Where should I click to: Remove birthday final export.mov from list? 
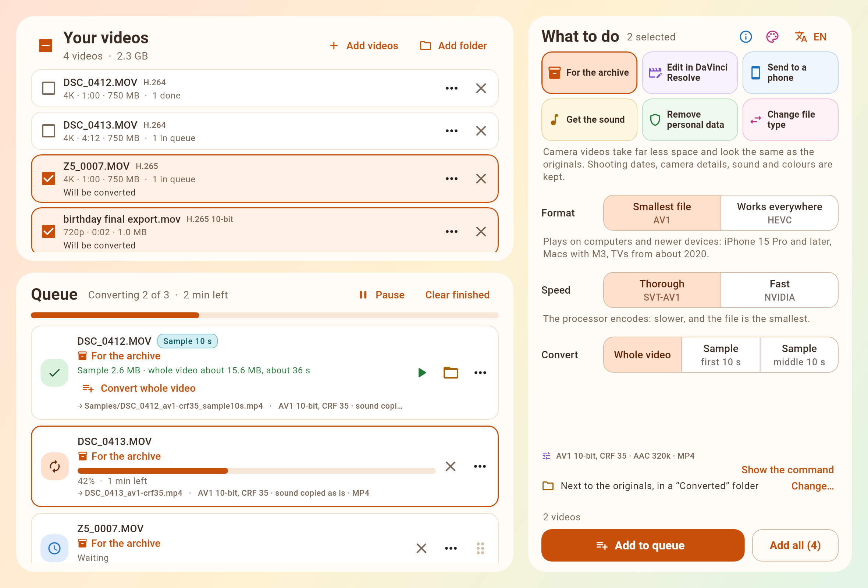(481, 231)
